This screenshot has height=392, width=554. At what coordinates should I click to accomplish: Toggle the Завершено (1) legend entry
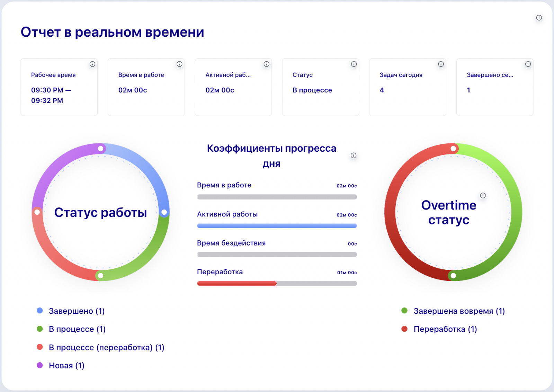76,311
